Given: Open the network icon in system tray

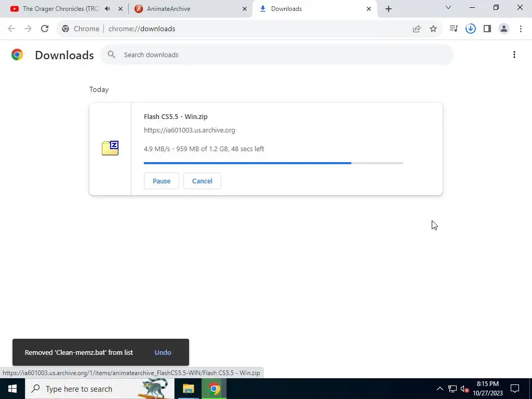Looking at the screenshot, I should pos(453,389).
